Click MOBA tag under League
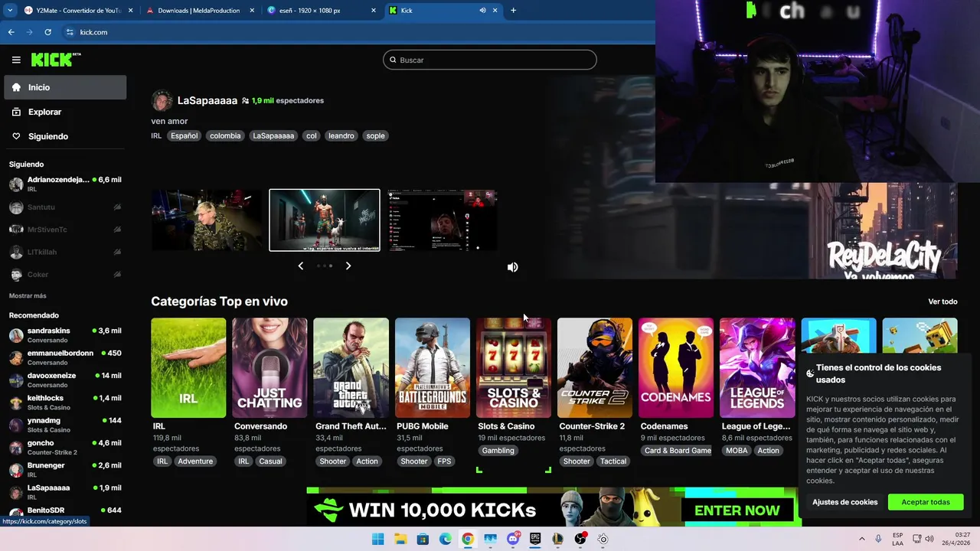 [x=737, y=451]
